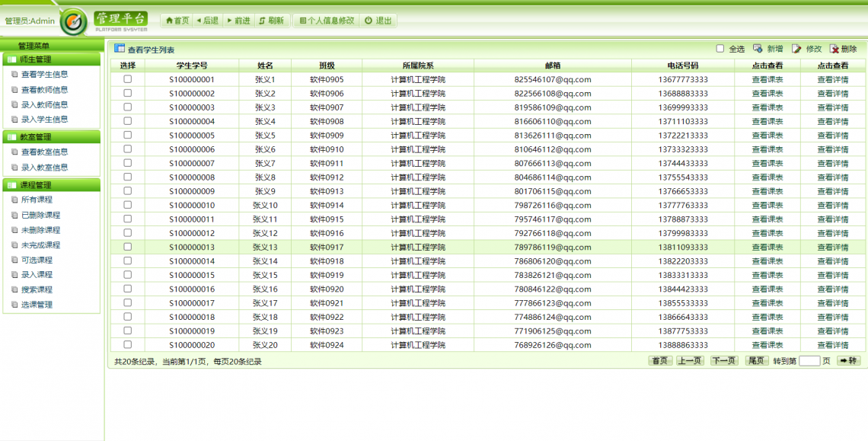Tick the checkbox for S100000008

(127, 177)
